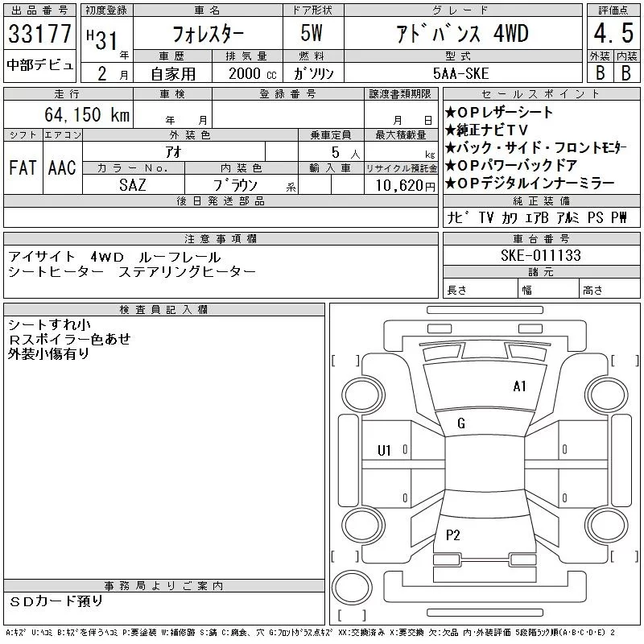Click the shift type FAT
Screen dimensions: 644x644
tap(23, 167)
